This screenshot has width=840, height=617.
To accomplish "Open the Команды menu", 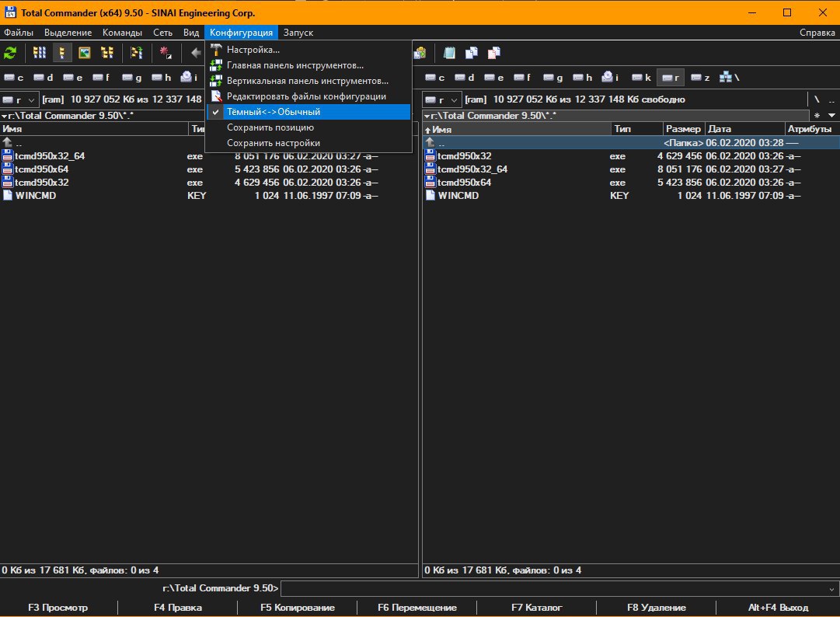I will pyautogui.click(x=122, y=33).
